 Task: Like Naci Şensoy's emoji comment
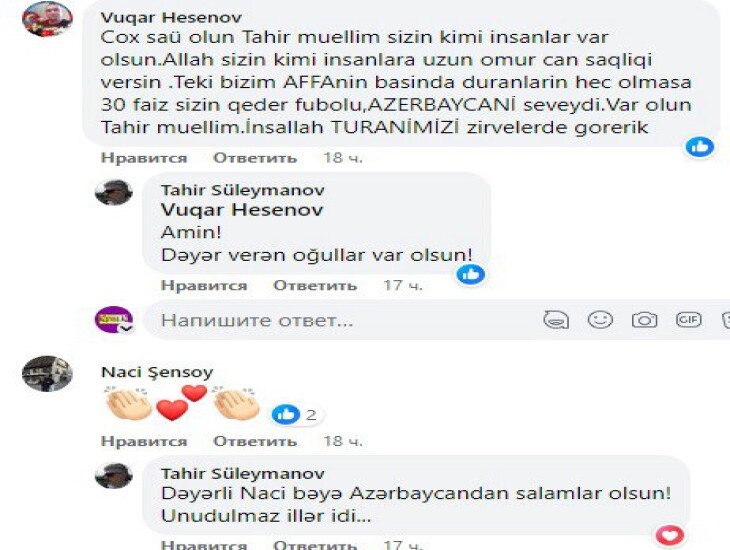[144, 441]
